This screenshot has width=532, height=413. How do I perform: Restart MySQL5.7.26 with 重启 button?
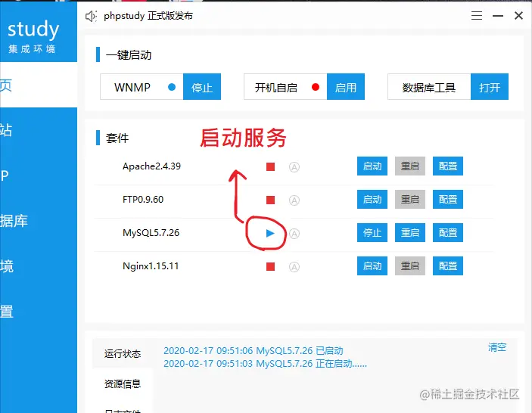410,233
